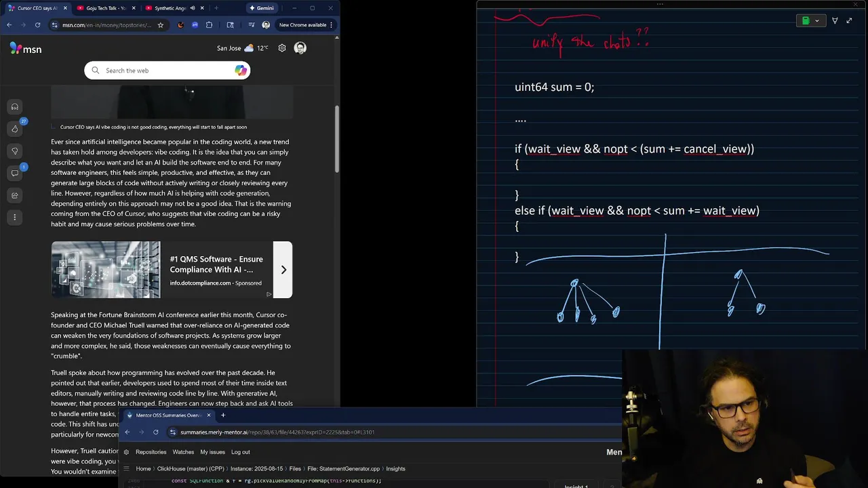Focus the Search the web field
The image size is (868, 488).
point(167,70)
